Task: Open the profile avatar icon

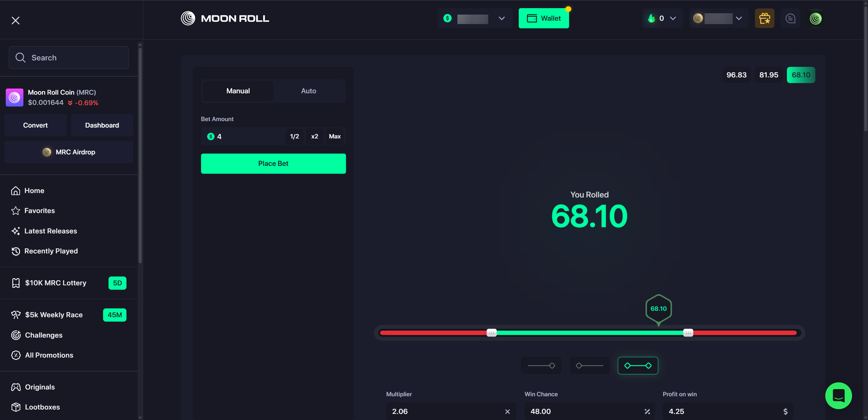Action: [x=816, y=18]
